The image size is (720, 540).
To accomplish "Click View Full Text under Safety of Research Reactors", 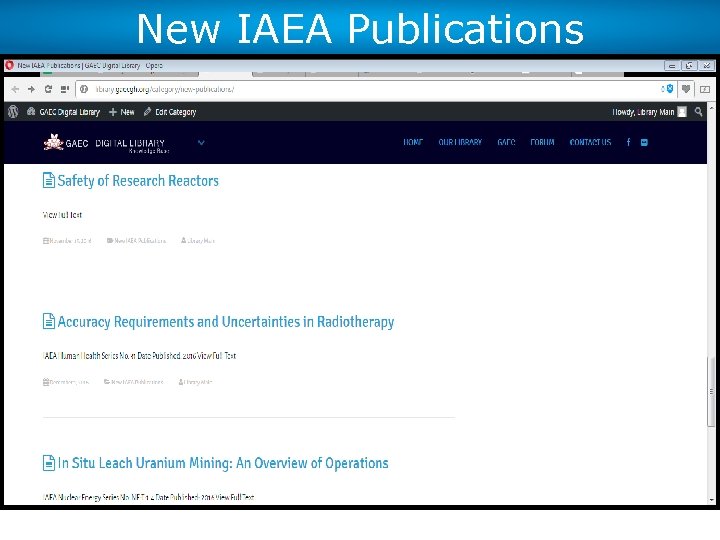I will [x=62, y=214].
